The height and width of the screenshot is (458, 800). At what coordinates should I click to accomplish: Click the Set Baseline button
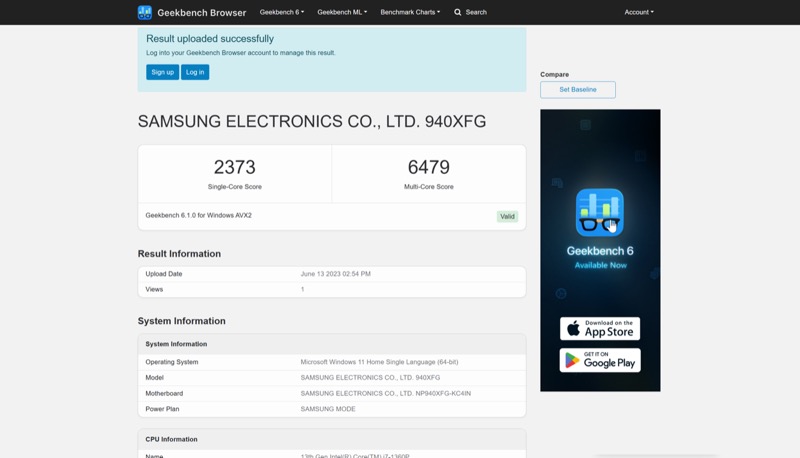[x=578, y=90]
